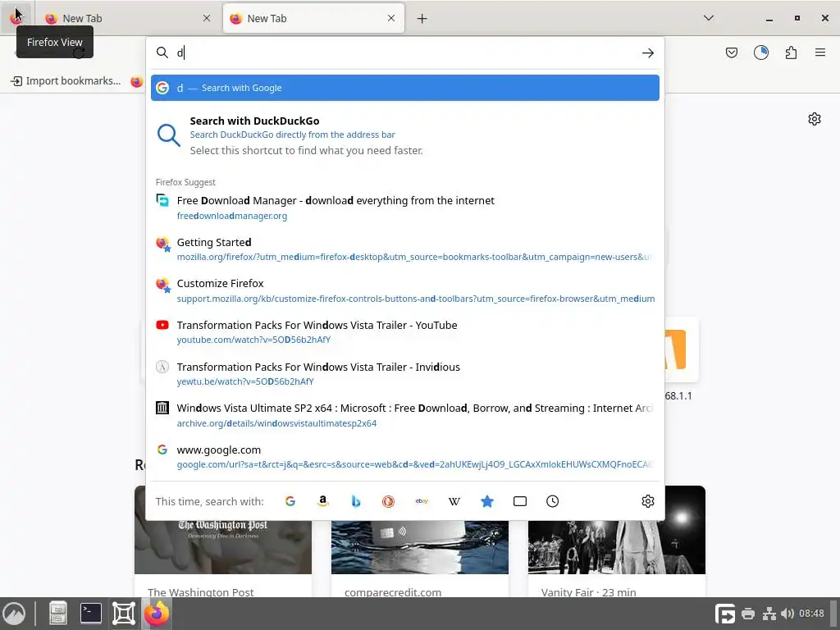The height and width of the screenshot is (630, 840).
Task: Launch file manager from taskbar
Action: tap(58, 614)
